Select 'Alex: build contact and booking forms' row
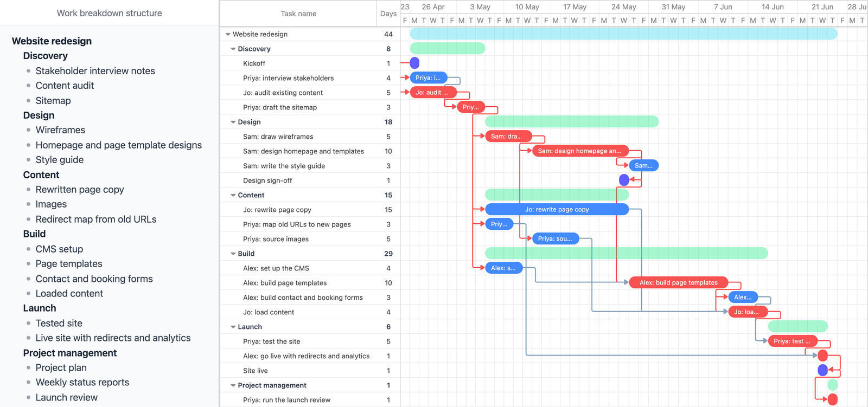Viewport: 868px width, 407px height. (x=310, y=298)
